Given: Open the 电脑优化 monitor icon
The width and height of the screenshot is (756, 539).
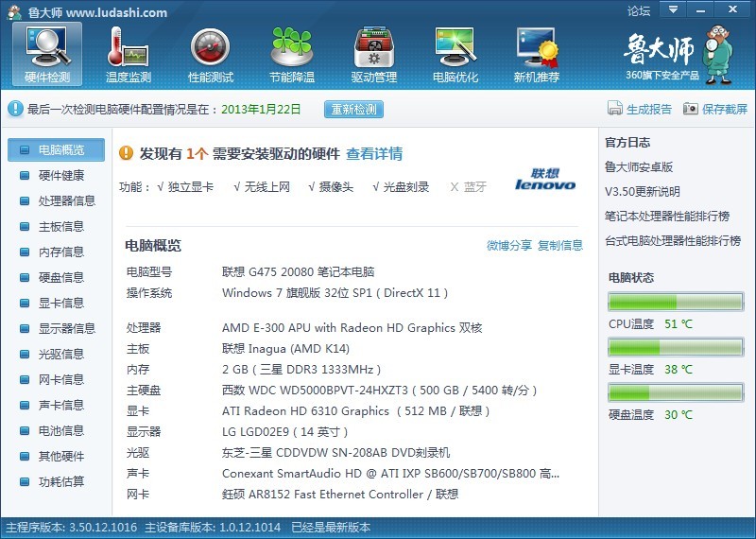Looking at the screenshot, I should pyautogui.click(x=455, y=46).
